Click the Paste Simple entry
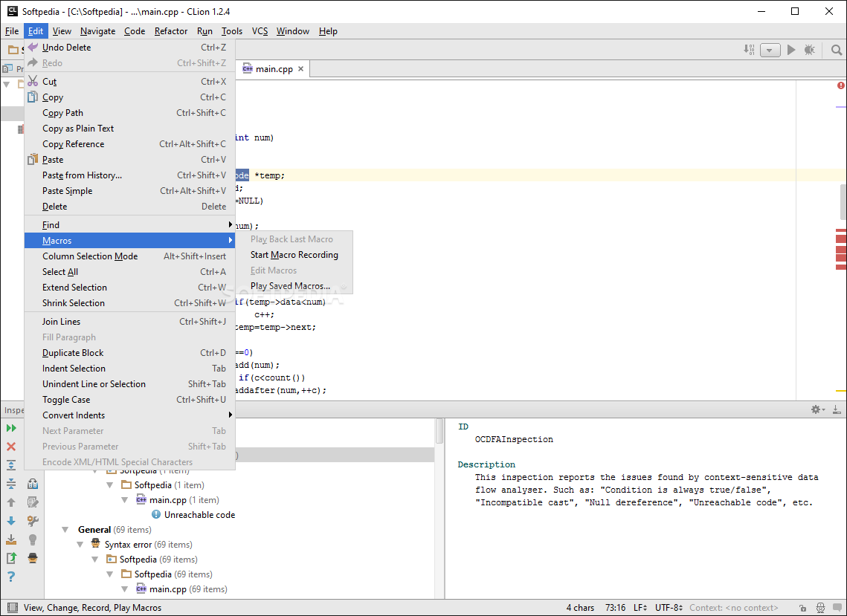The image size is (847, 616). tap(129, 191)
